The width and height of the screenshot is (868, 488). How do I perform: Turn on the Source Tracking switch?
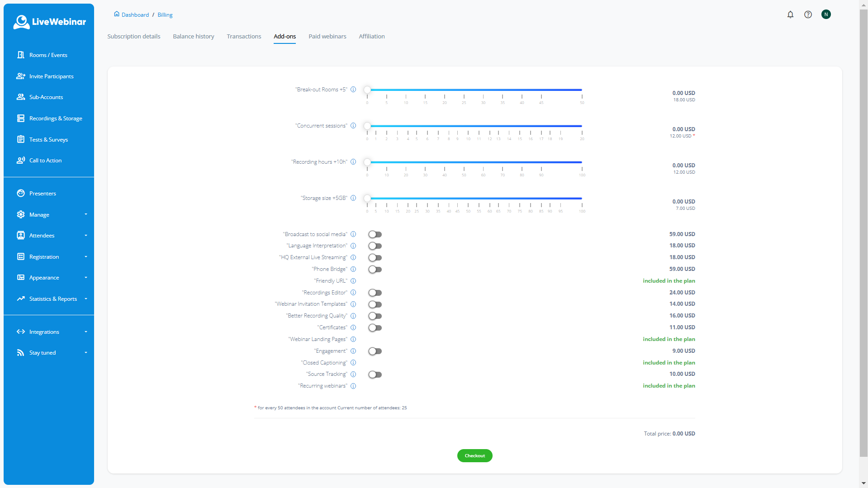(375, 374)
